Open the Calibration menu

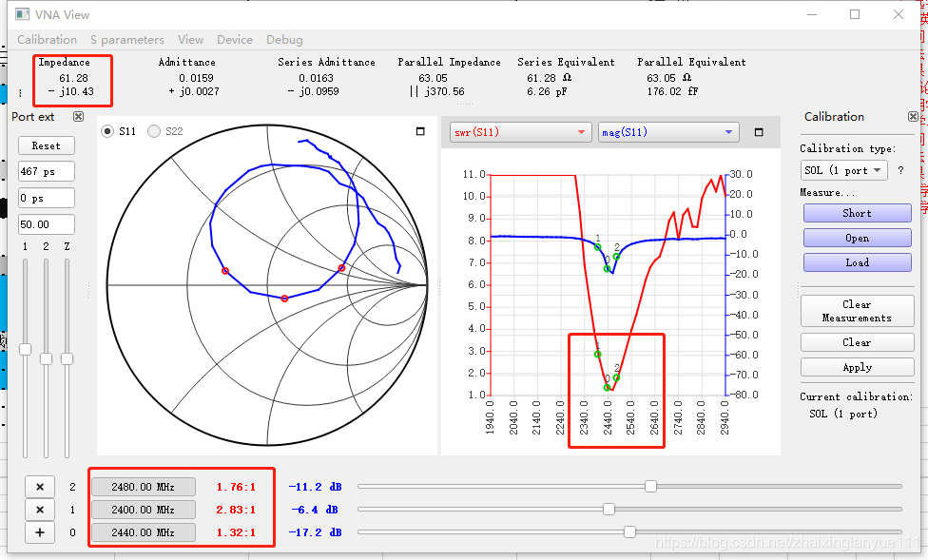(47, 40)
